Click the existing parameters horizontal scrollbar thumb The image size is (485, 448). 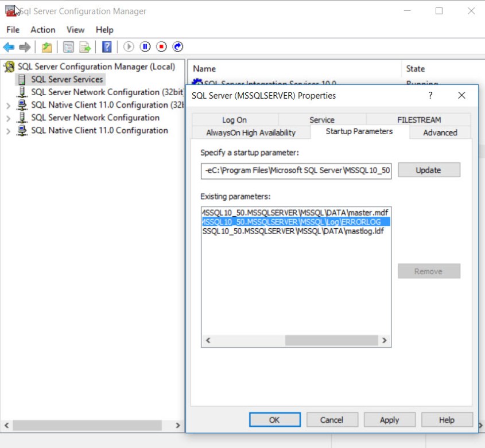331,340
